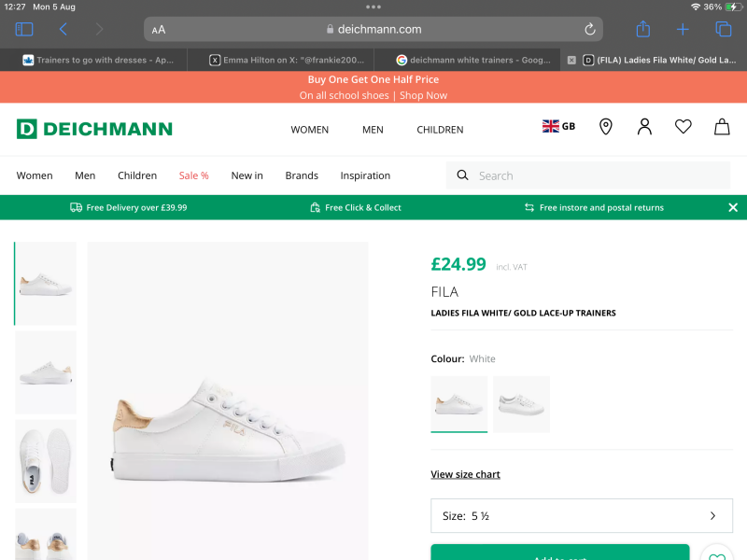
Task: Open the Inspiration menu
Action: click(x=365, y=175)
